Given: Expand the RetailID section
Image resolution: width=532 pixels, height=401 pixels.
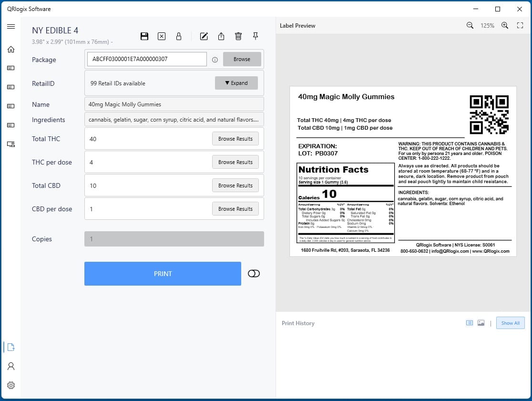Looking at the screenshot, I should (236, 83).
